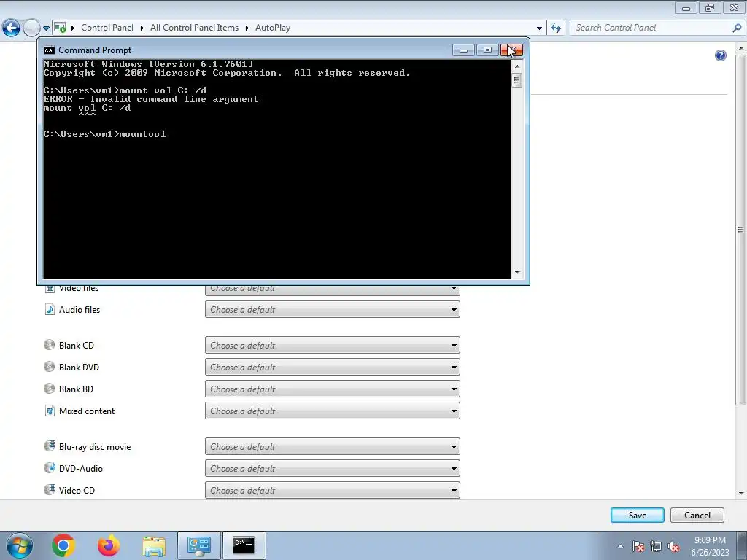This screenshot has width=747, height=560.
Task: Launch Firefox from the taskbar
Action: (109, 545)
